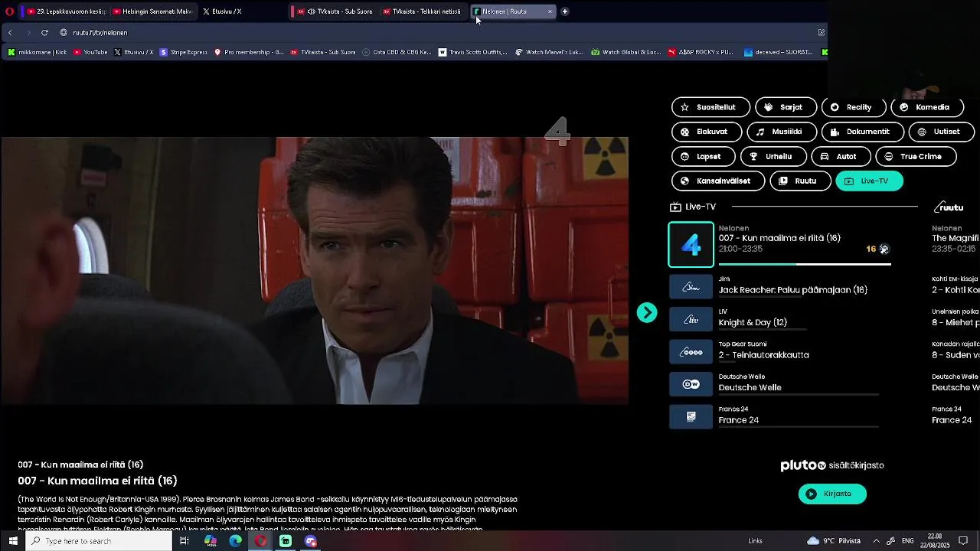Open the mikkomane | Kick bookmark

click(38, 52)
